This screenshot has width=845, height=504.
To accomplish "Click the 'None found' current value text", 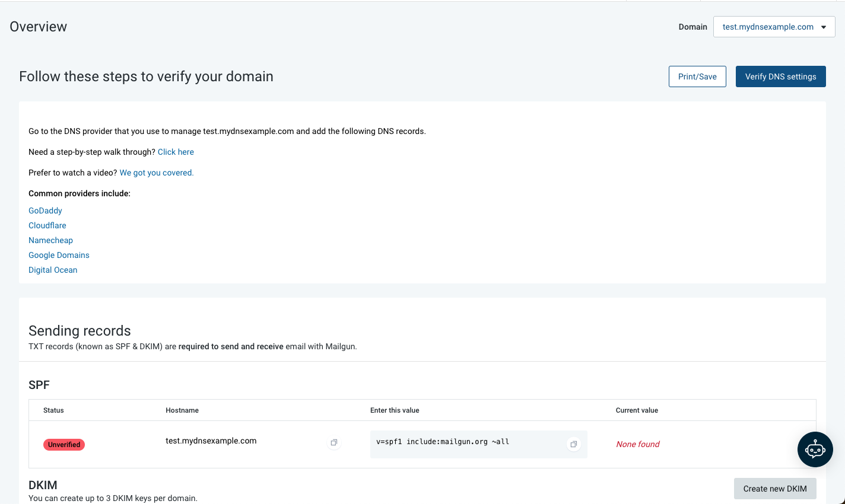I will 637,444.
